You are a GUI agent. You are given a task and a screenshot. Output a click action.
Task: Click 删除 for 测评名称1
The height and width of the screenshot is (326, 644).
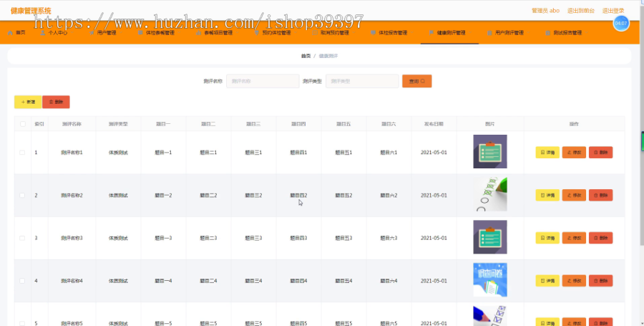click(601, 153)
